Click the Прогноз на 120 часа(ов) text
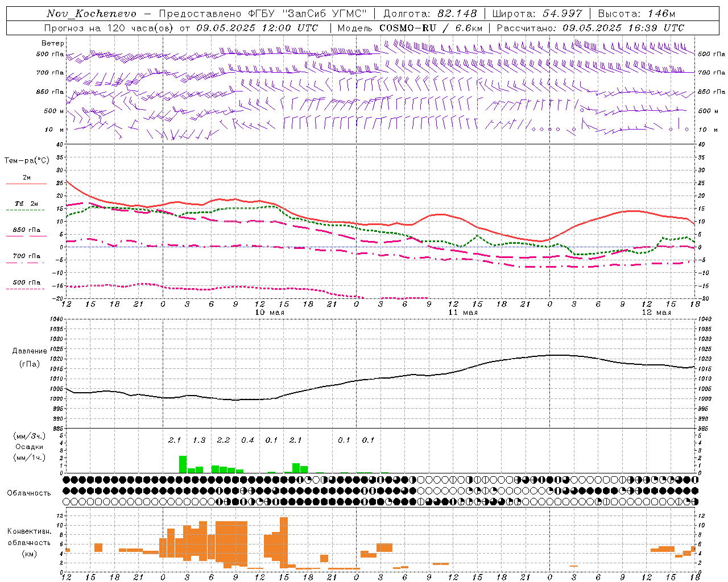 point(110,28)
